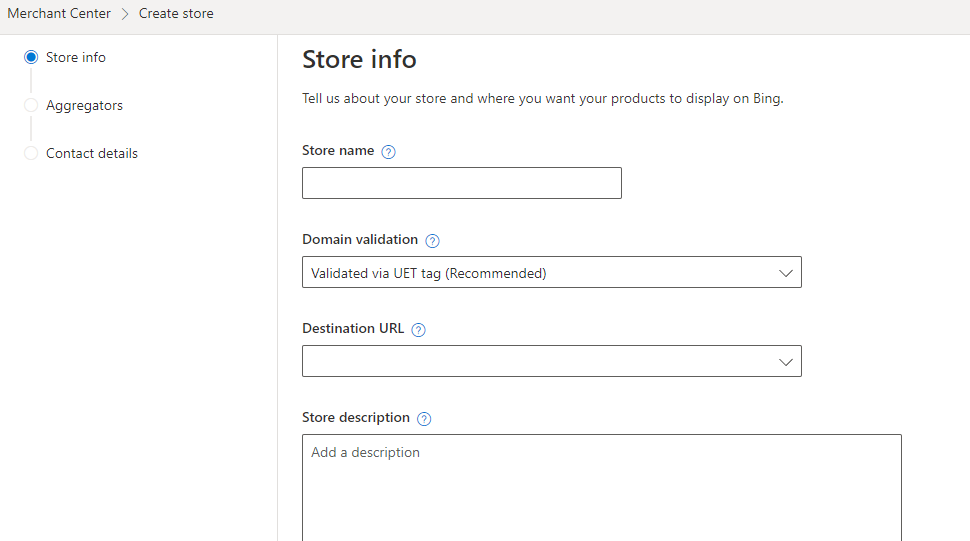970x541 pixels.
Task: Focus the Store name text field
Action: [x=461, y=183]
